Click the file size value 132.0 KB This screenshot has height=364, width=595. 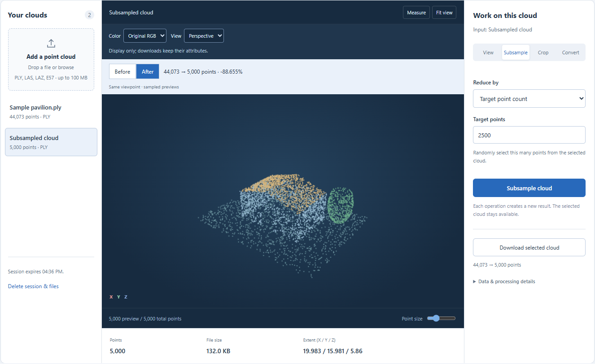(x=219, y=351)
